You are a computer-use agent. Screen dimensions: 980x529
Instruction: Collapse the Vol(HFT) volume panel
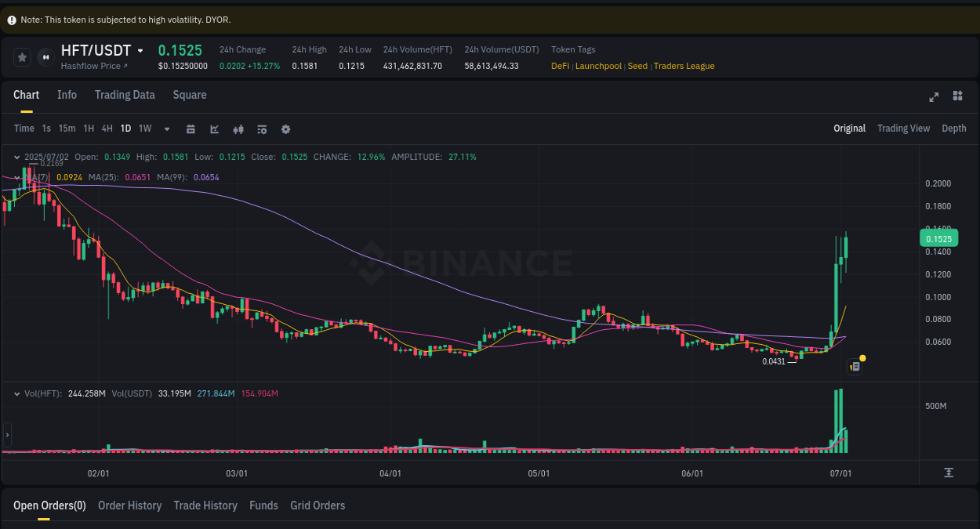point(17,393)
